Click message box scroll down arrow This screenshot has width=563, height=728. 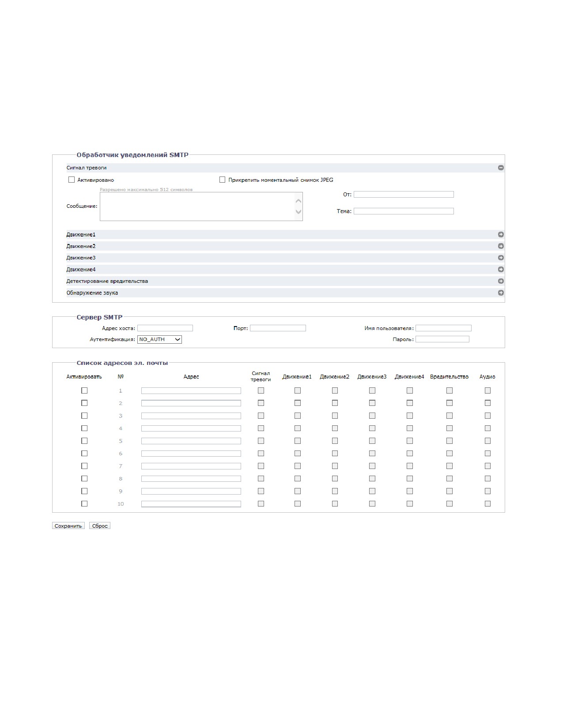[299, 212]
